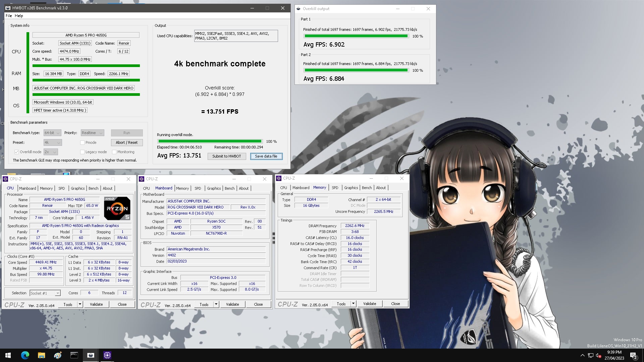
Task: Enable the Legacy mode checkbox
Action: tap(82, 152)
